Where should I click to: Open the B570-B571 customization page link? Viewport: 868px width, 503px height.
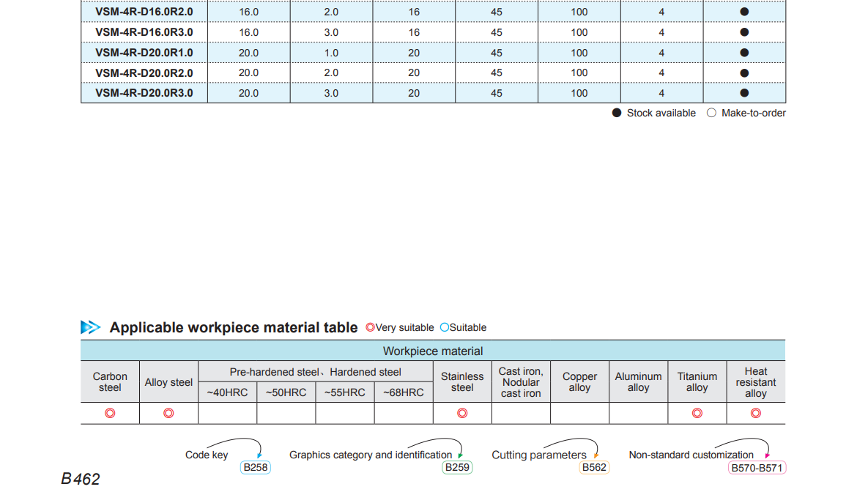(x=757, y=467)
